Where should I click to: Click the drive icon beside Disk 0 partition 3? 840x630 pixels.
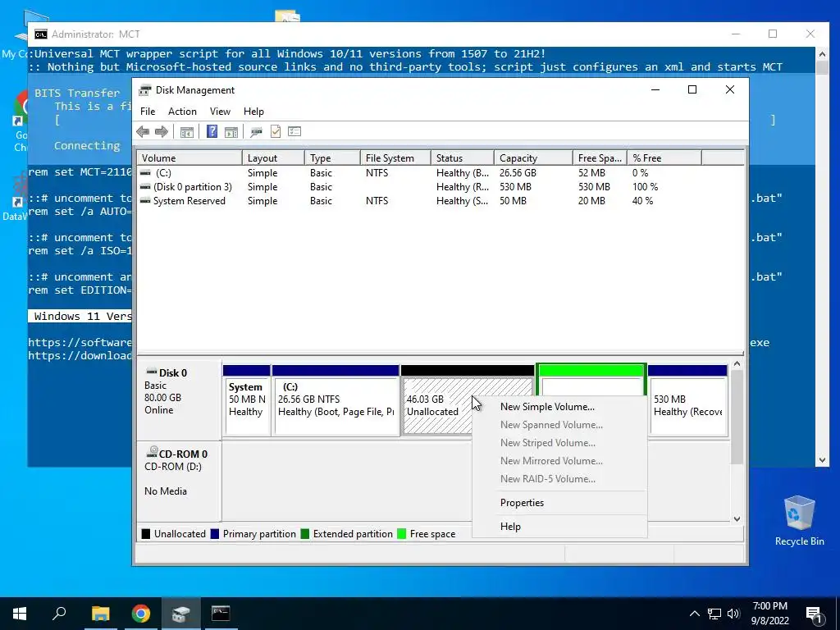tap(145, 187)
